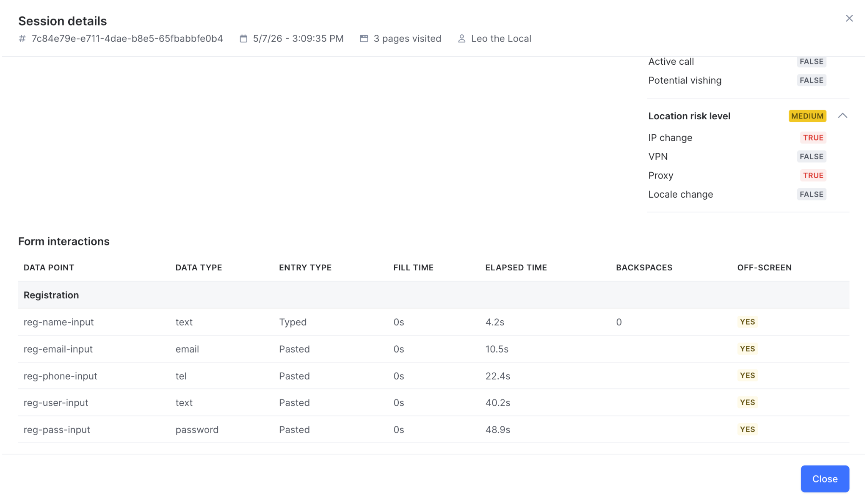This screenshot has width=867, height=504.
Task: Collapse the Location risk level section
Action: coord(842,116)
